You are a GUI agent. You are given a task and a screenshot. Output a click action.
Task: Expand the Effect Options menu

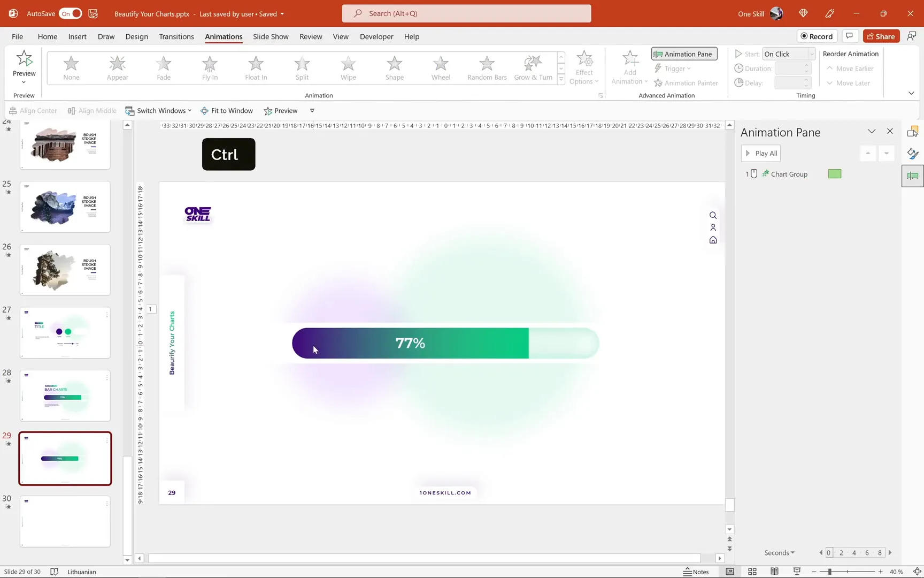point(584,67)
